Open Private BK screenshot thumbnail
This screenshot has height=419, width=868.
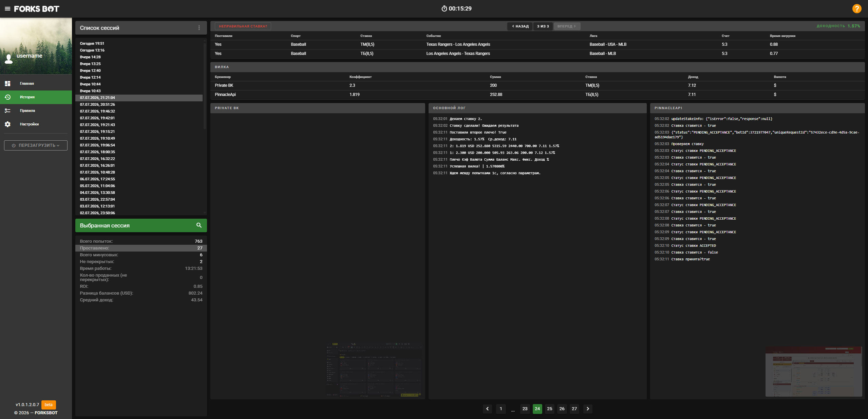pos(374,370)
